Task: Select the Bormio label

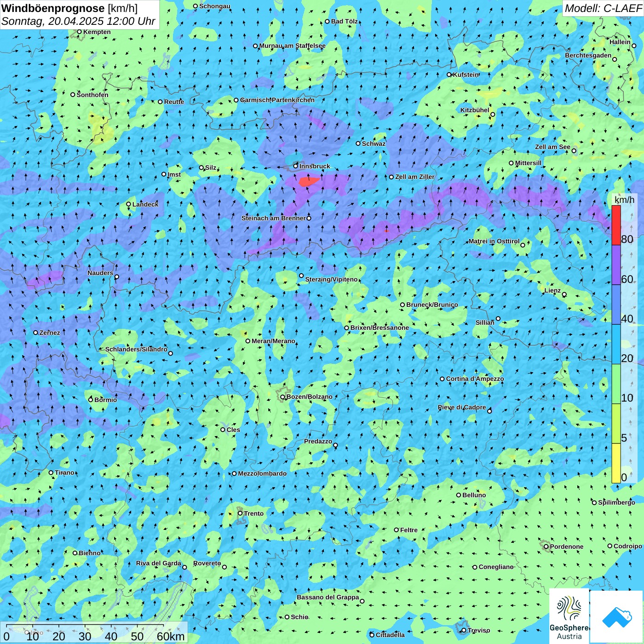Action: pyautogui.click(x=105, y=400)
